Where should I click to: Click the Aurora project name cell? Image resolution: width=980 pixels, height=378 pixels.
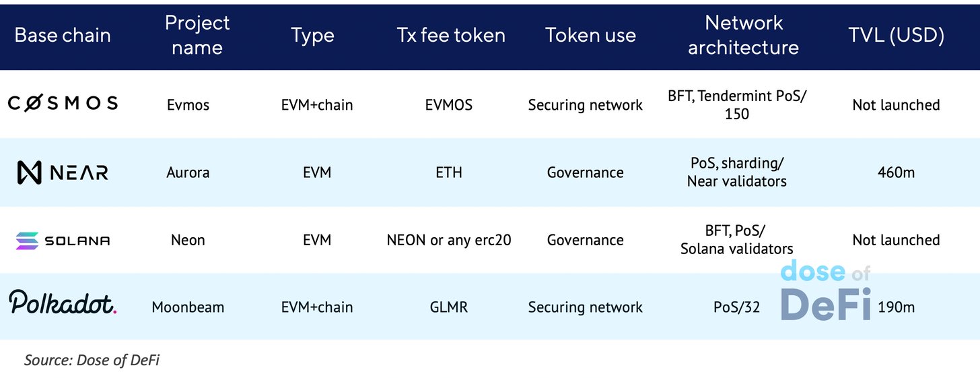[x=188, y=172]
